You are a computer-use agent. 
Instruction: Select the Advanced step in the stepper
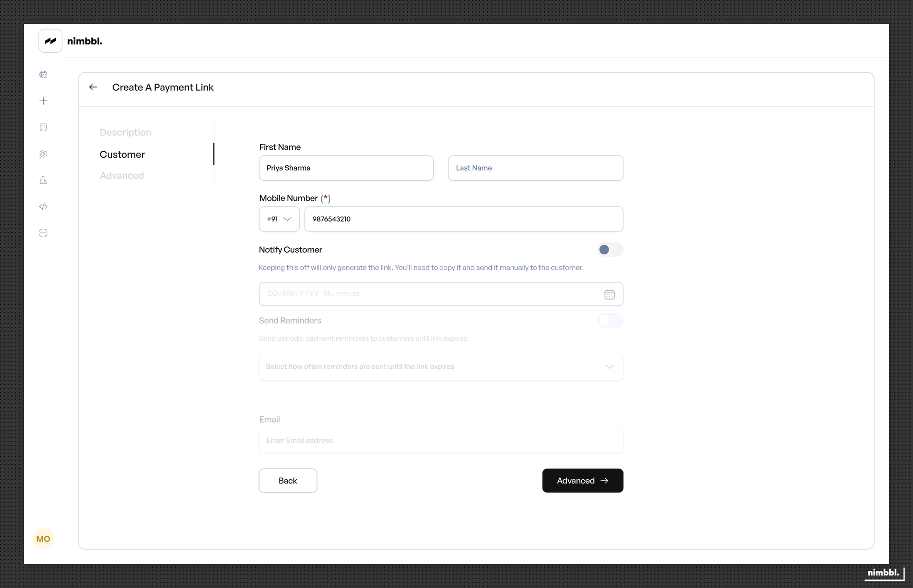pyautogui.click(x=121, y=175)
